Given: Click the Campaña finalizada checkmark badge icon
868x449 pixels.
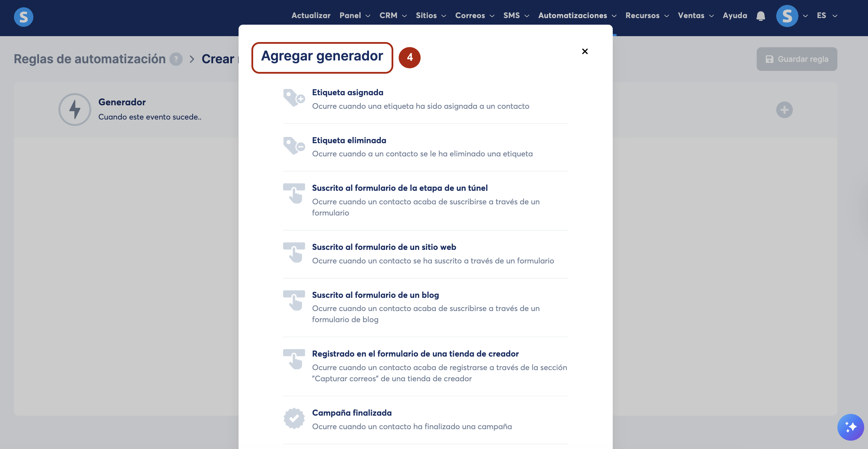Looking at the screenshot, I should click(x=294, y=418).
